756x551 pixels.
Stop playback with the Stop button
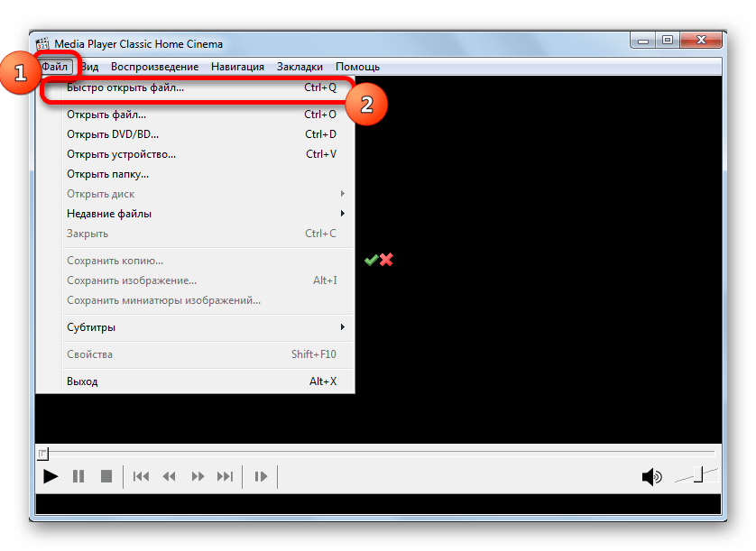106,477
